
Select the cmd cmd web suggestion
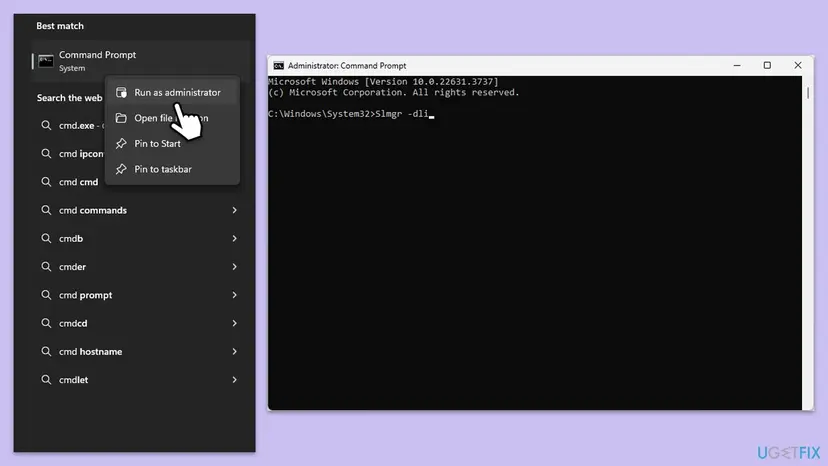tap(78, 182)
